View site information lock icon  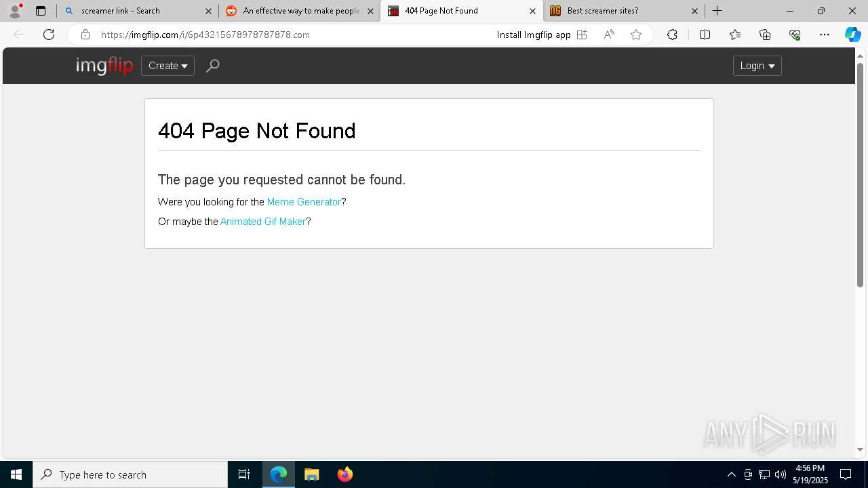point(85,35)
